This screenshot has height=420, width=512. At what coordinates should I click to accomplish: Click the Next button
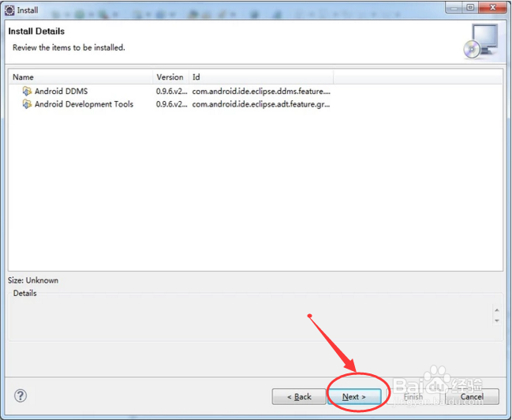[x=354, y=396]
